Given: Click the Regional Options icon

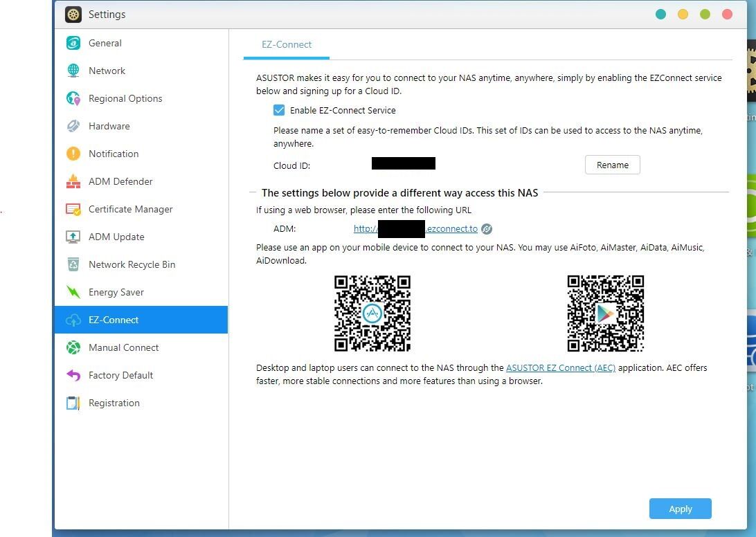Looking at the screenshot, I should [73, 98].
